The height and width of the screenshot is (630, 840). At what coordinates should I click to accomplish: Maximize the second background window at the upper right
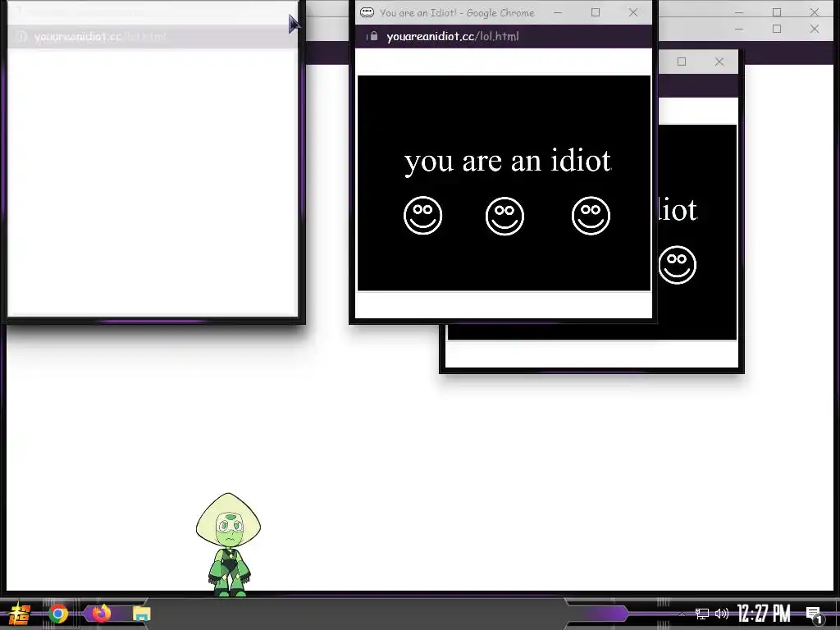click(777, 29)
